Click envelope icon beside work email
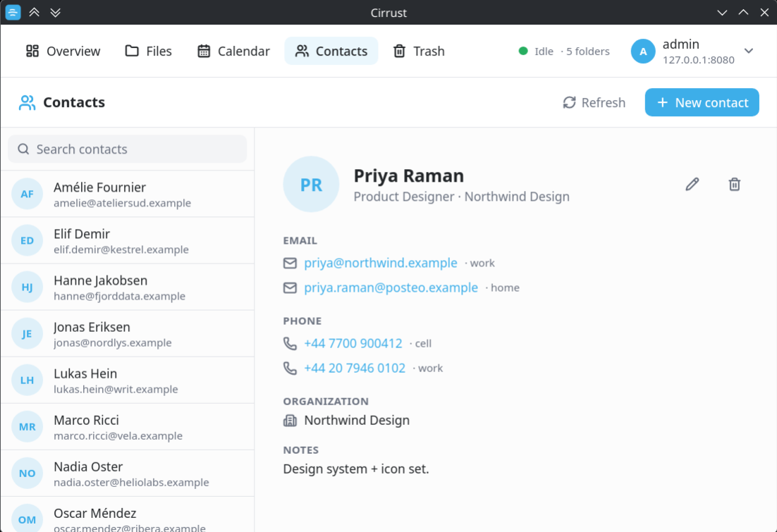Viewport: 777px width, 532px height. pos(290,263)
